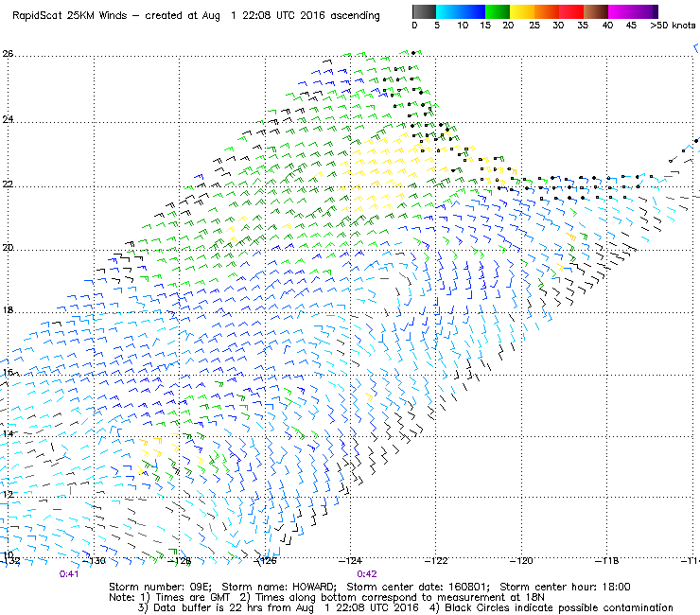This screenshot has height=615, width=700.
Task: Click the legend tick label 40
Action: tap(607, 26)
